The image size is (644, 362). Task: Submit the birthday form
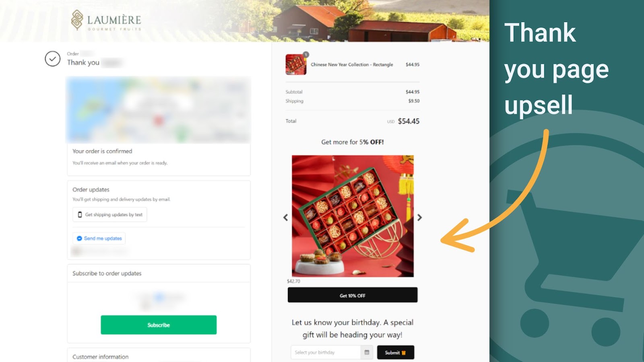(x=396, y=352)
